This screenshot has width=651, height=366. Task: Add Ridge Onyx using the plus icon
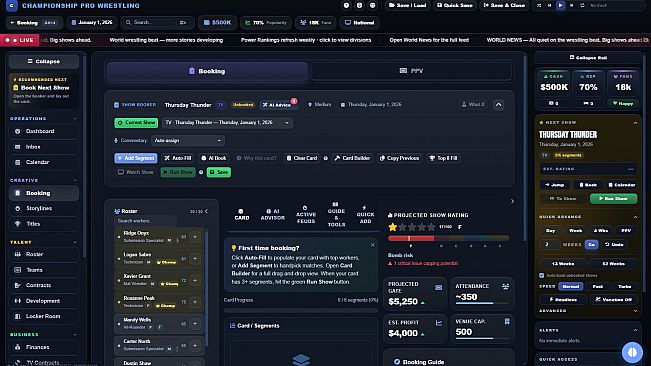tap(195, 237)
